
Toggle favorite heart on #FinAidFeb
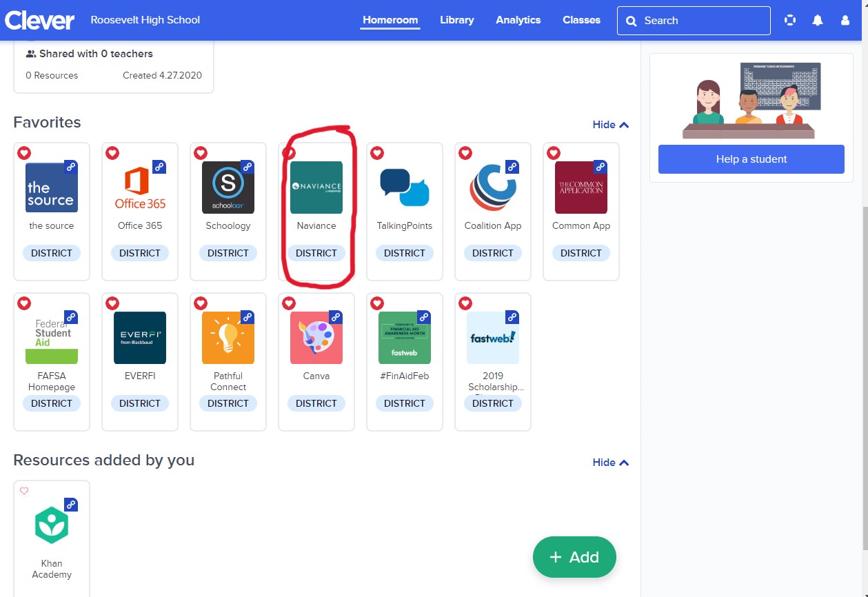click(x=377, y=303)
